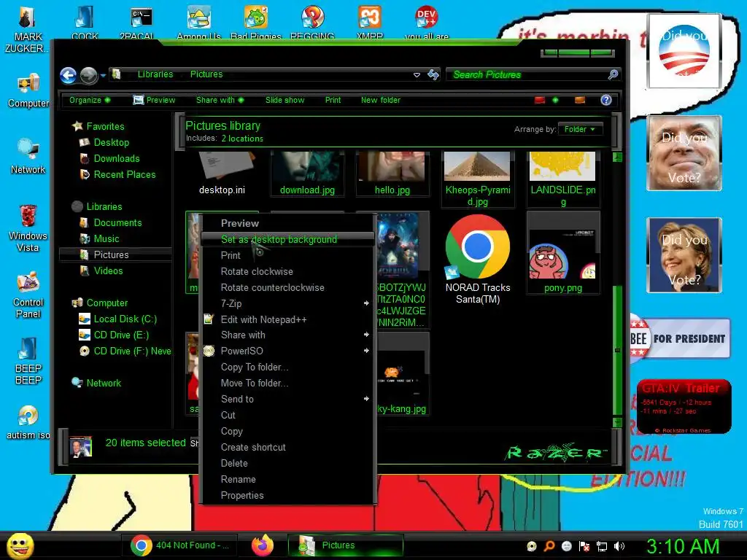Start Slide show from toolbar
747x560 pixels.
coord(285,100)
